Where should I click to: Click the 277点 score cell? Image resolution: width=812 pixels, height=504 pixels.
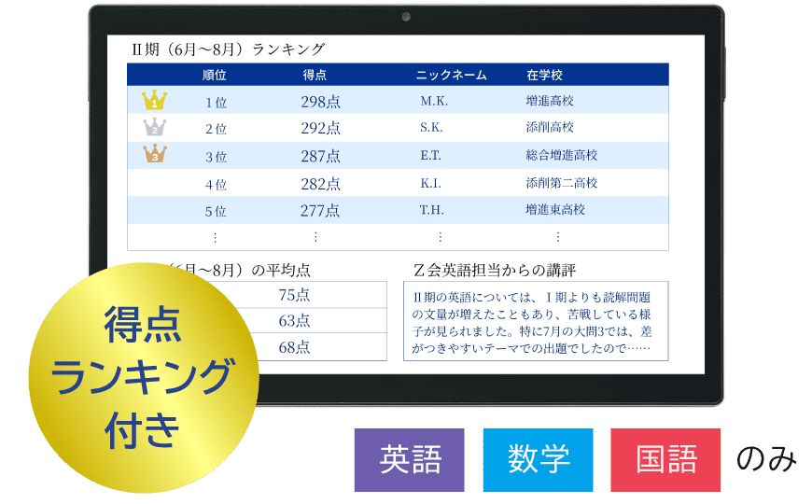click(320, 211)
